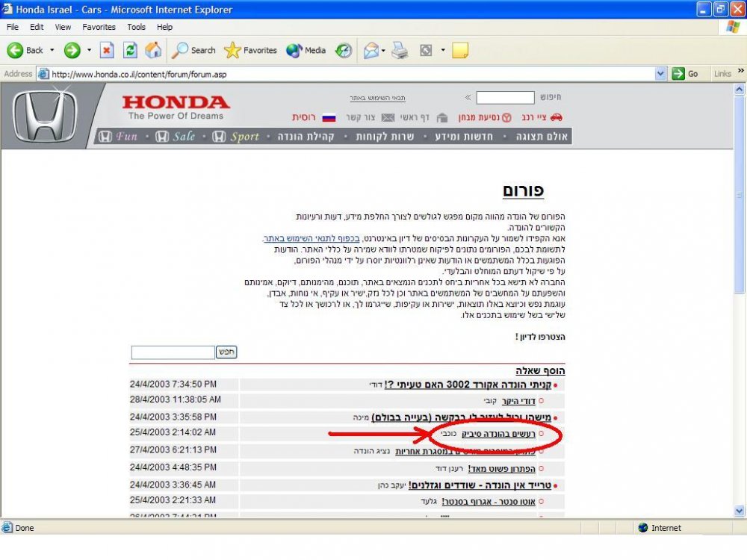Open the File menu
747x560 pixels.
(x=13, y=27)
